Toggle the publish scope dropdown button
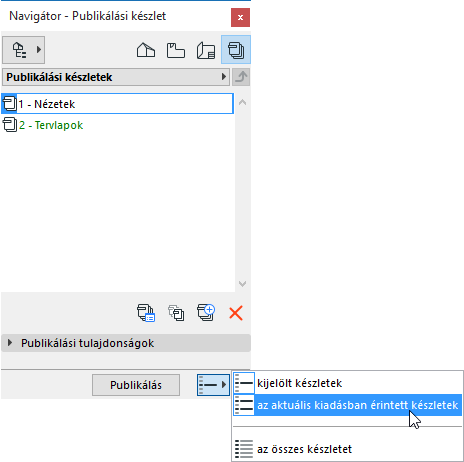This screenshot has width=464, height=462. pyautogui.click(x=213, y=385)
